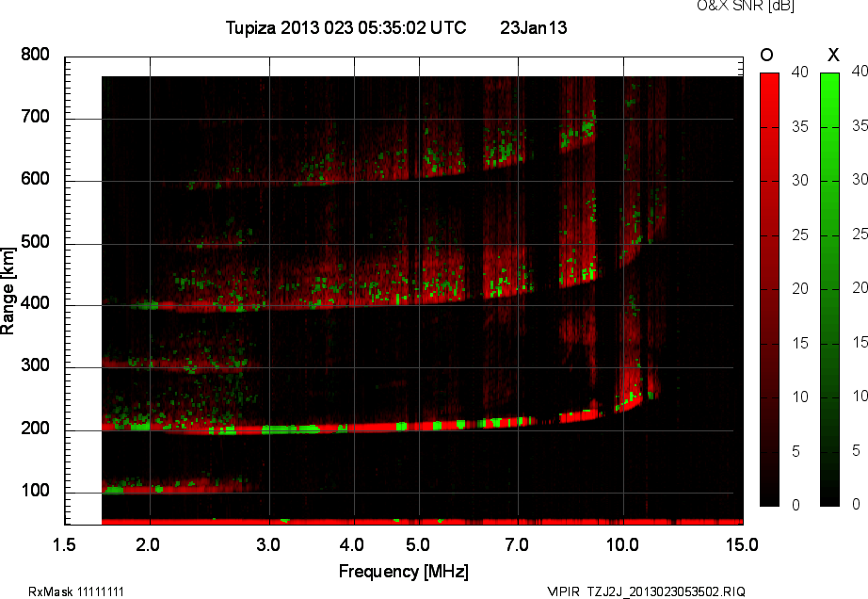
Task: Click the 4.0 frequency tick label
Action: click(x=352, y=544)
